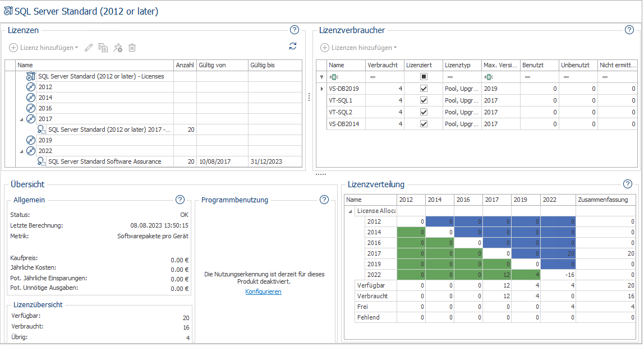Collapse the 2022 version node
Viewport: 644px width, 347px height.
(22, 151)
